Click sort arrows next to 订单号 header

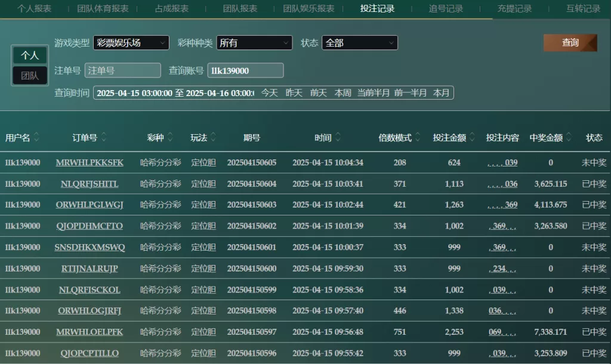pyautogui.click(x=104, y=138)
